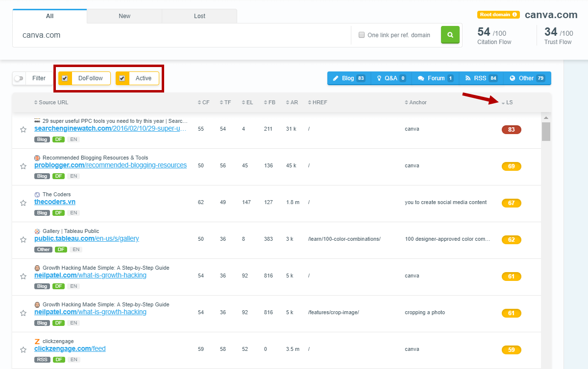Star the searchenginewatch.com row
Viewport: 588px width, 369px height.
[23, 130]
